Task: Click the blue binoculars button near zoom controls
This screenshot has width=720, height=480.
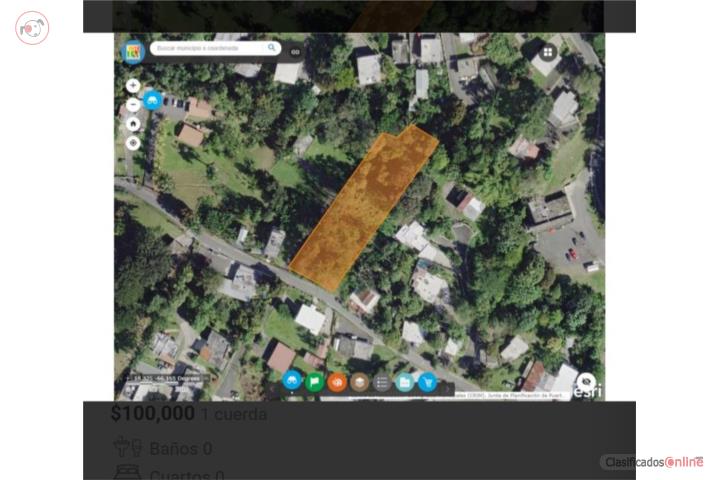Action: pyautogui.click(x=152, y=100)
